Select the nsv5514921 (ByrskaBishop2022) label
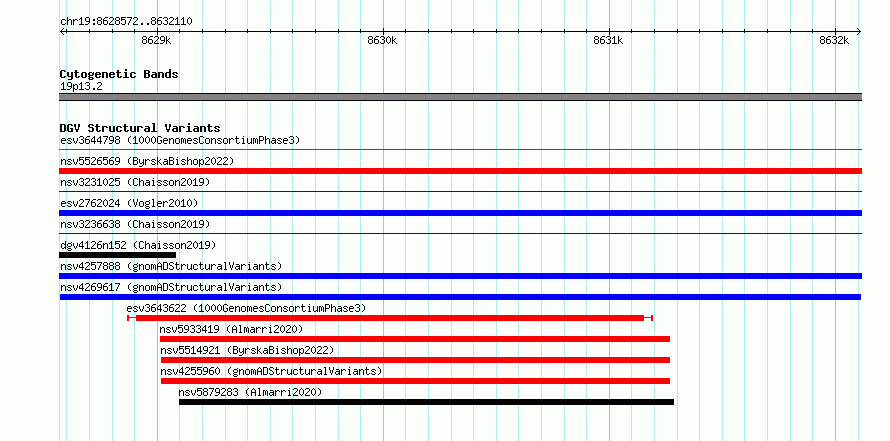 (x=247, y=350)
